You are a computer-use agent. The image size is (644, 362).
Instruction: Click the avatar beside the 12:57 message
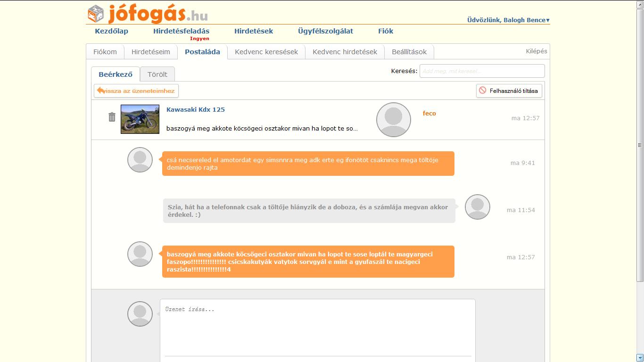(x=140, y=254)
